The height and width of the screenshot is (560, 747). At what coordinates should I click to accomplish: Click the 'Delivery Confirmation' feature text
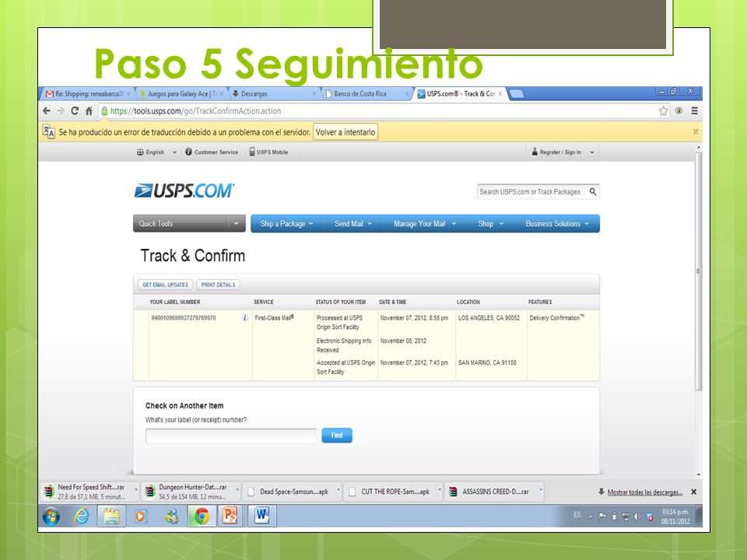(556, 317)
